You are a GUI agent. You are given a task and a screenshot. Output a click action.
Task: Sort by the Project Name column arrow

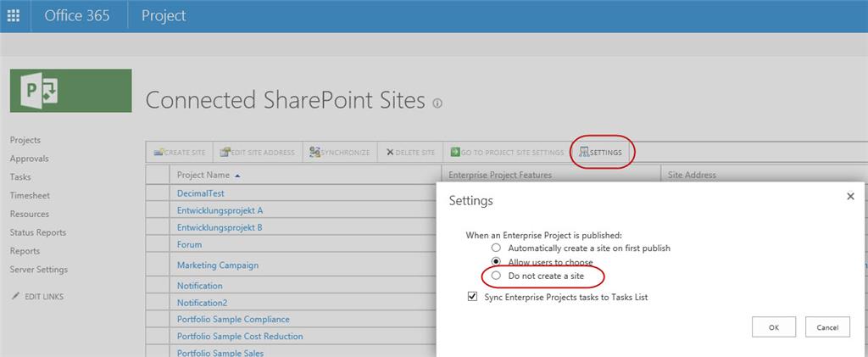coord(237,176)
